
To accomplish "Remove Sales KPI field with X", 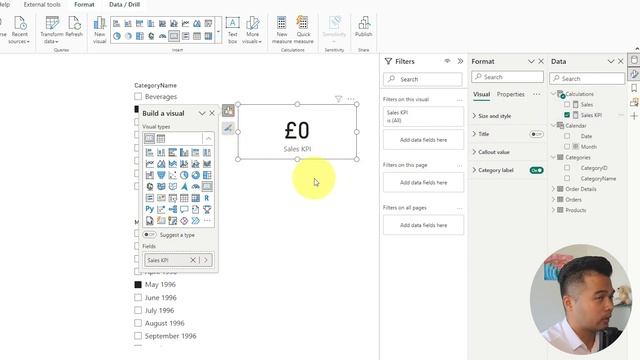I will pos(193,260).
